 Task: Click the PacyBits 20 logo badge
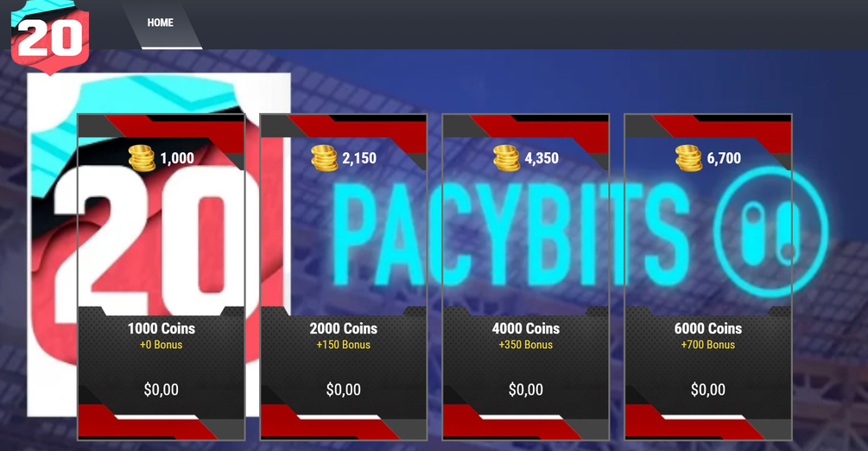pyautogui.click(x=50, y=36)
